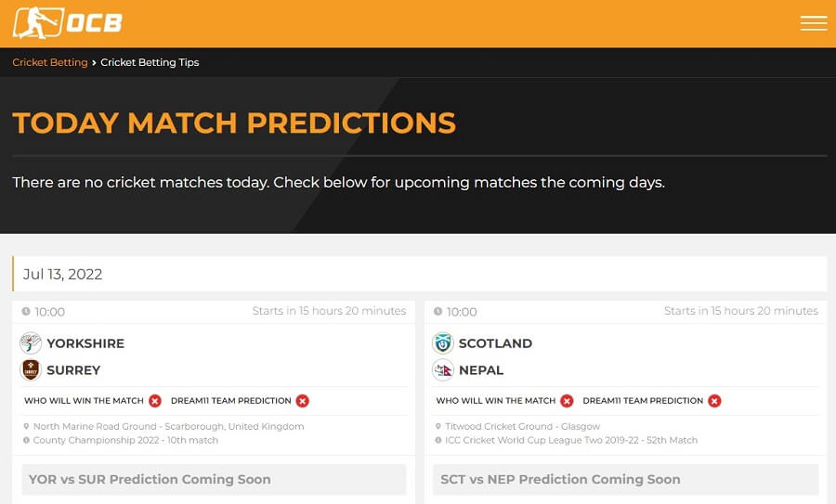Click red X beside Scotland match winner
This screenshot has width=836, height=504.
[567, 401]
